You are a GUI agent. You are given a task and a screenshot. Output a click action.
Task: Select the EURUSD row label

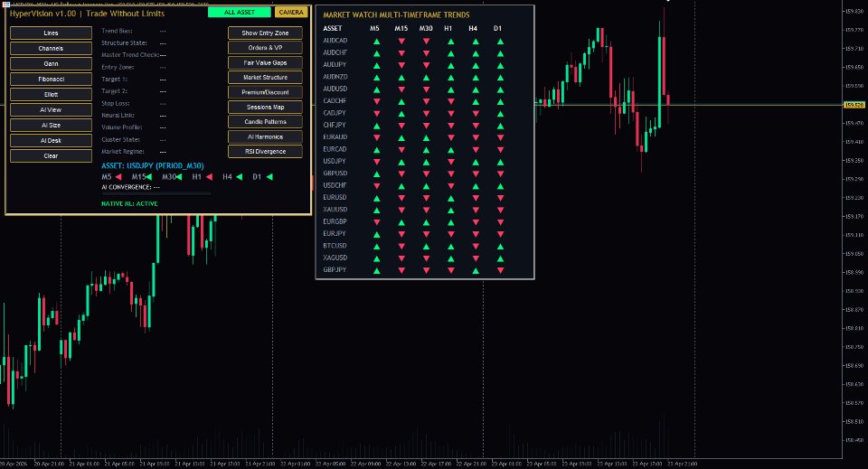coord(335,197)
